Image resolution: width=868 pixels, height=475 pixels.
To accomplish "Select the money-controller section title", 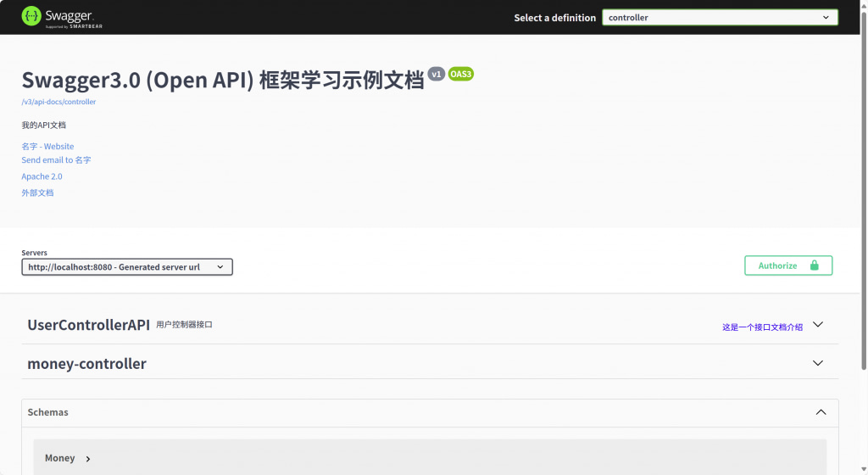I will 86,364.
